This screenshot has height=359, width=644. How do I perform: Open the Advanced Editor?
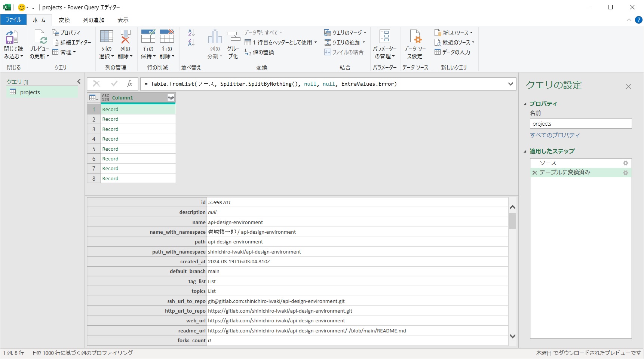pyautogui.click(x=72, y=43)
